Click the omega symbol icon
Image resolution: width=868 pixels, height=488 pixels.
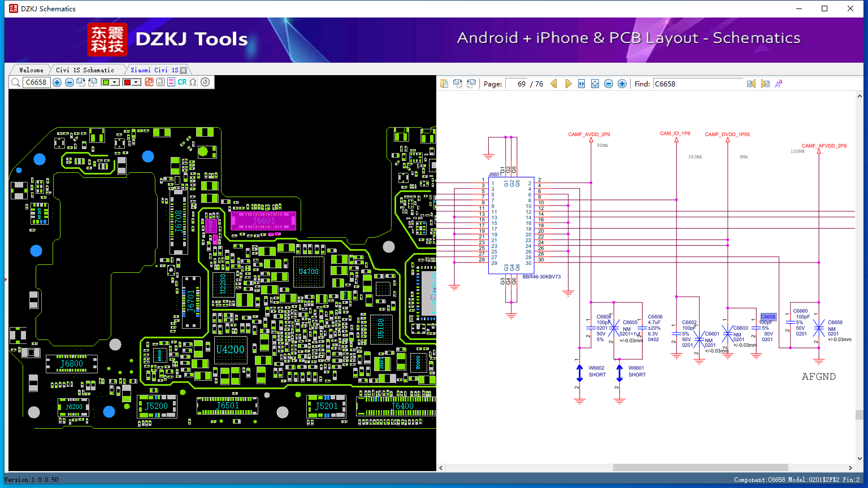tap(193, 82)
